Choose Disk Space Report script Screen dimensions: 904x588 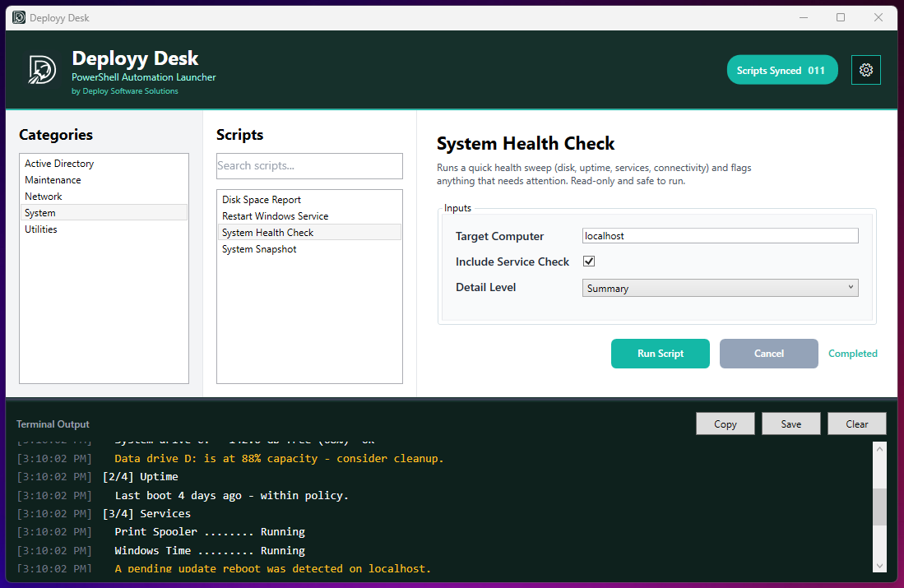click(309, 200)
